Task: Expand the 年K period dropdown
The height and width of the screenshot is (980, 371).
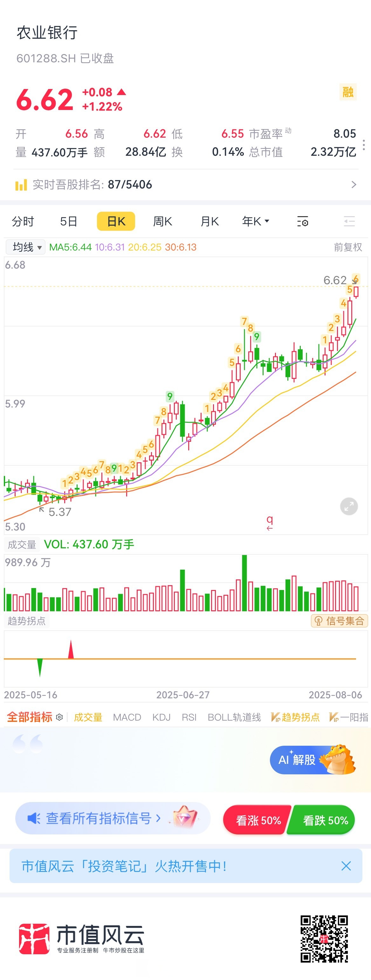Action: click(256, 221)
